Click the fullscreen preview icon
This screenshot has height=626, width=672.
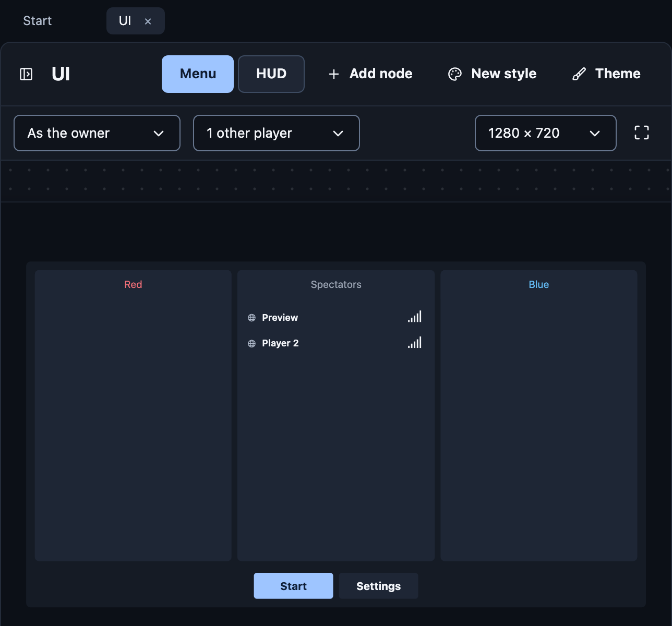tap(642, 133)
